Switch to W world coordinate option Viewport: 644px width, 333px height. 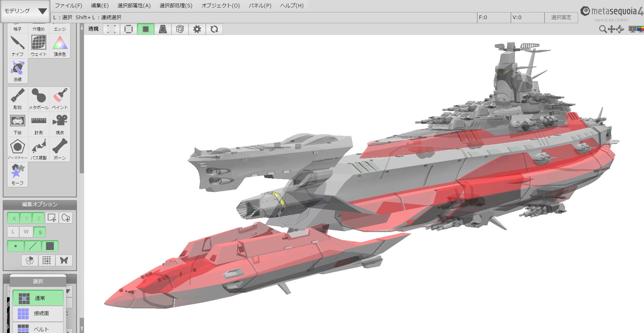click(26, 232)
